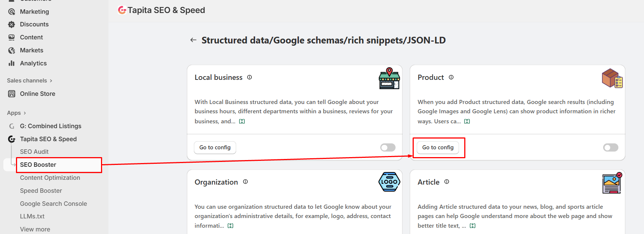The height and width of the screenshot is (234, 644).
Task: Click the Local business card title
Action: [x=218, y=77]
